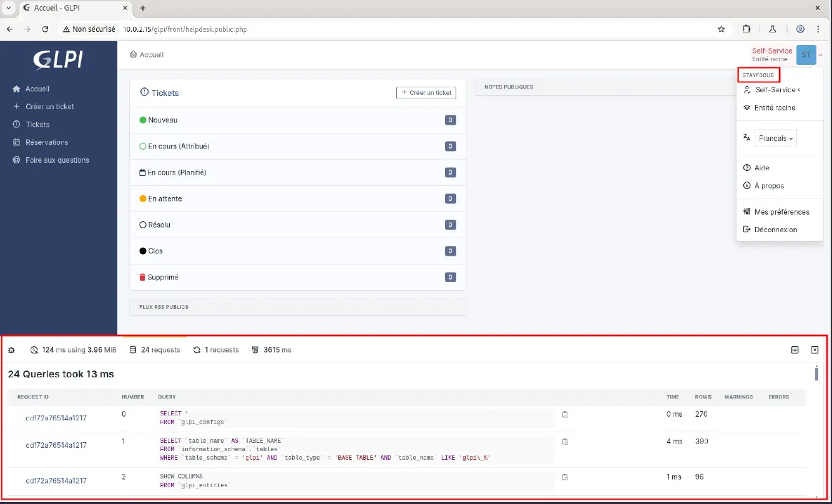
Task: Copy the SHOW COLUMNS glpi_entities query
Action: click(565, 477)
